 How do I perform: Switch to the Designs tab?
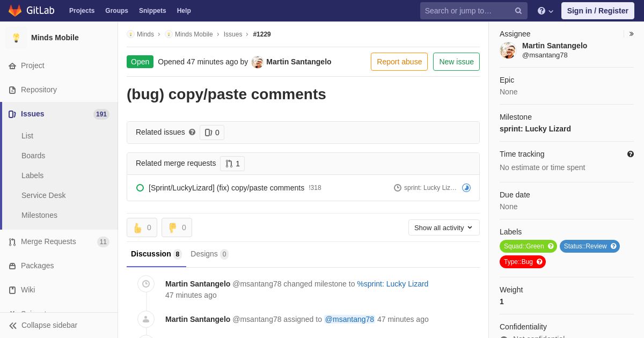pos(209,254)
